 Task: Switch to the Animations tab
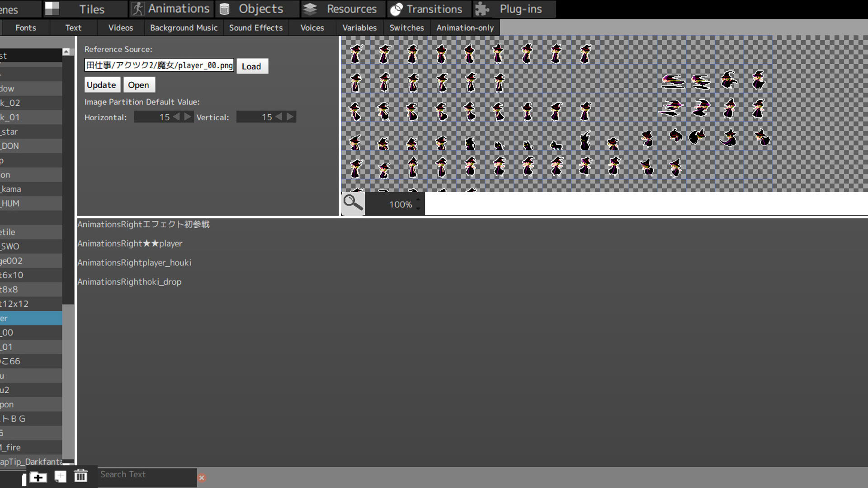(171, 9)
